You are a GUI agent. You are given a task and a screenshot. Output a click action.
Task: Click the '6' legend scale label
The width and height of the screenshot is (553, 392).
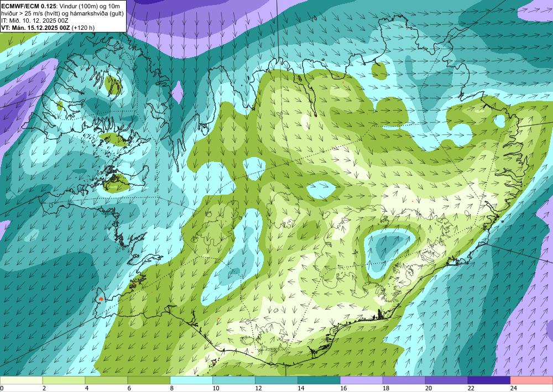tap(129, 388)
